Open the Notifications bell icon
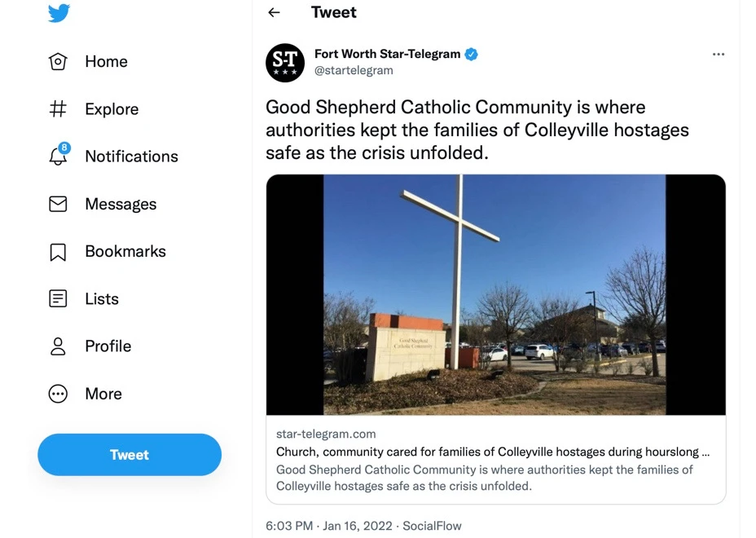This screenshot has height=538, width=756. click(58, 156)
